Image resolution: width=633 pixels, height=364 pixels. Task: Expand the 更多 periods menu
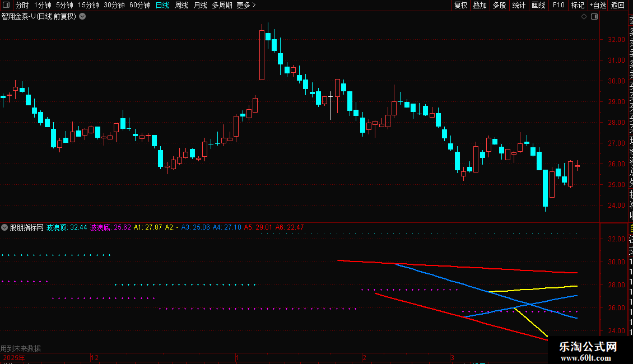click(246, 5)
